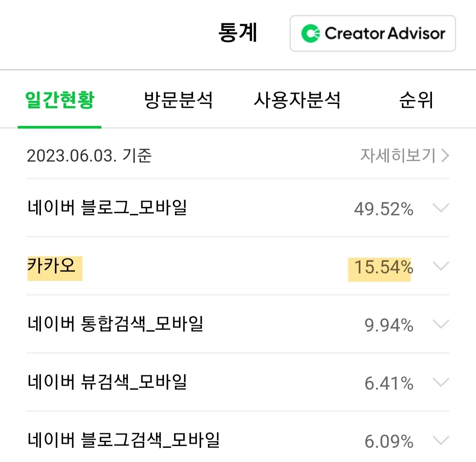Expand the 네이버 블로그_모바일 row chevron

tap(441, 208)
